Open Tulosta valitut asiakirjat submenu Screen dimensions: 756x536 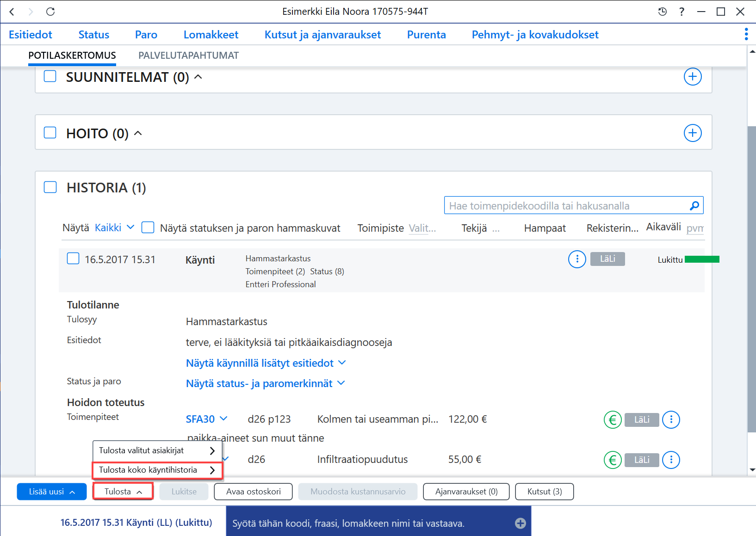pyautogui.click(x=157, y=450)
